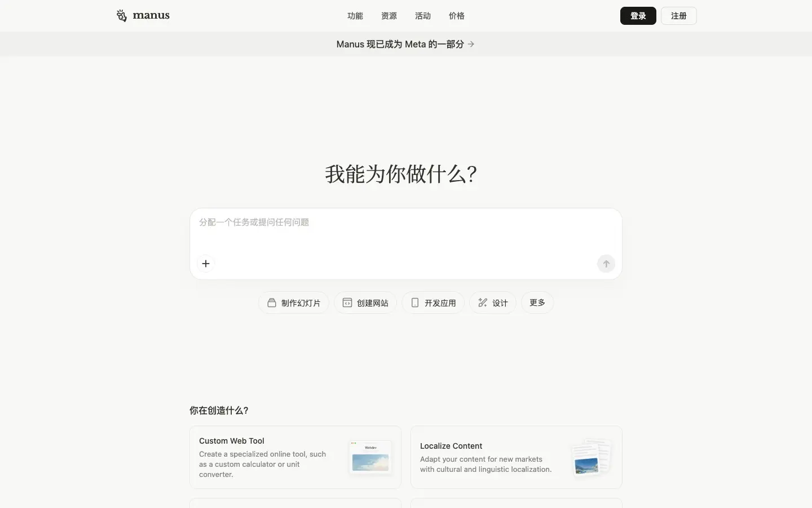Open the Manus 现已成为 Meta 的一部分 link
This screenshot has height=508, width=812.
pos(400,44)
